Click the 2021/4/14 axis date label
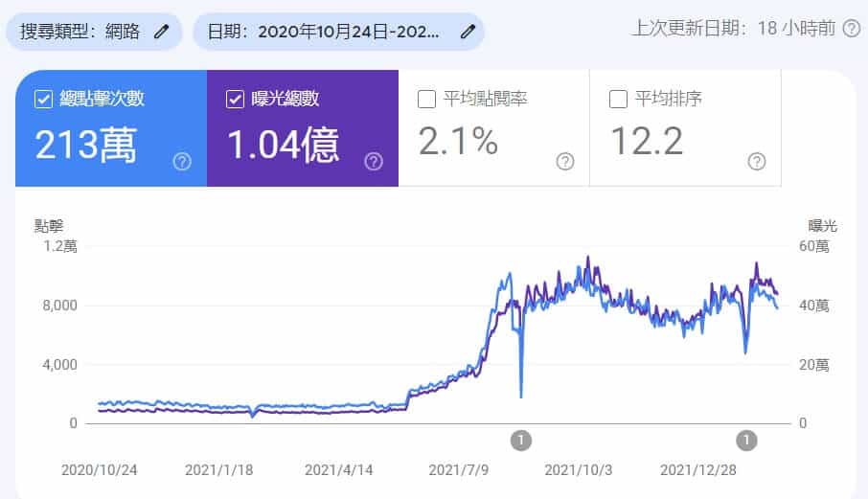Viewport: 868px width, 499px height. 339,470
